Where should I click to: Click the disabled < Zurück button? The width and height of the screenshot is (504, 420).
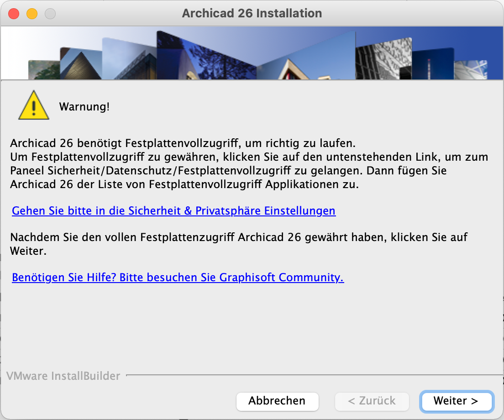[372, 401]
